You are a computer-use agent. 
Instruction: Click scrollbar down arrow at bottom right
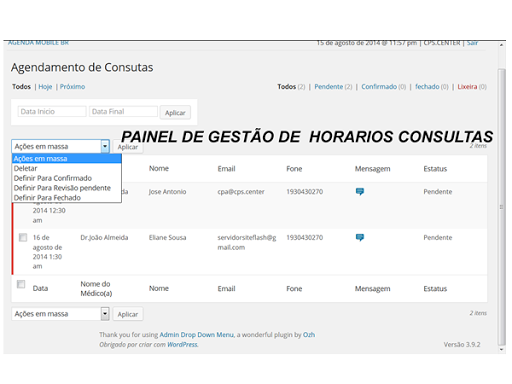point(501,350)
